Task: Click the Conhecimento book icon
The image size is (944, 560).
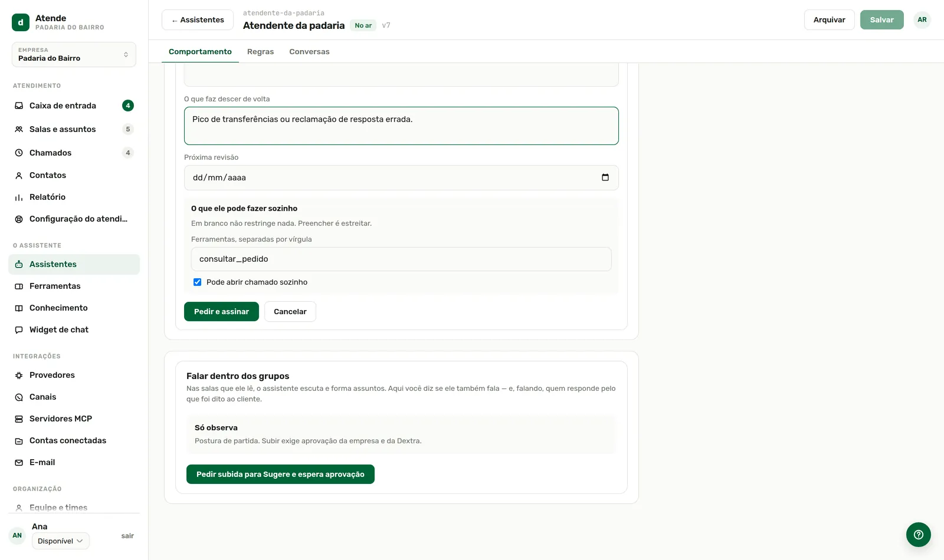Action: tap(19, 308)
